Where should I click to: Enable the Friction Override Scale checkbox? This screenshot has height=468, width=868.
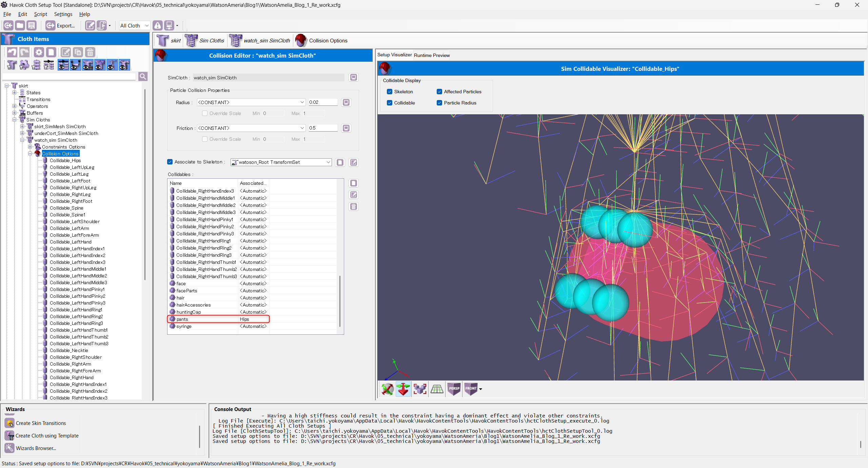click(205, 139)
